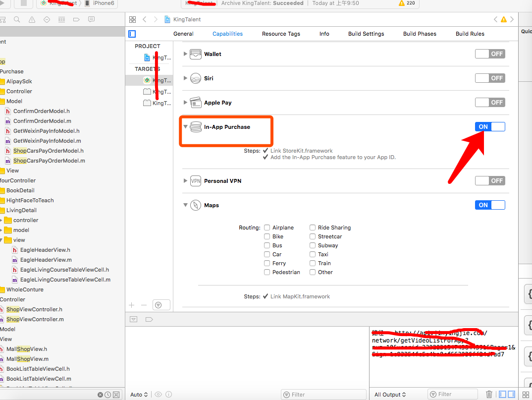This screenshot has width=532, height=400.
Task: Open the Breakpoint navigator icon
Action: click(76, 19)
